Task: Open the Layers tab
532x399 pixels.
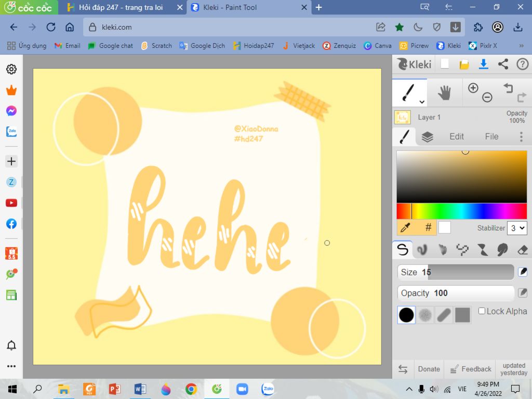Action: [427, 137]
